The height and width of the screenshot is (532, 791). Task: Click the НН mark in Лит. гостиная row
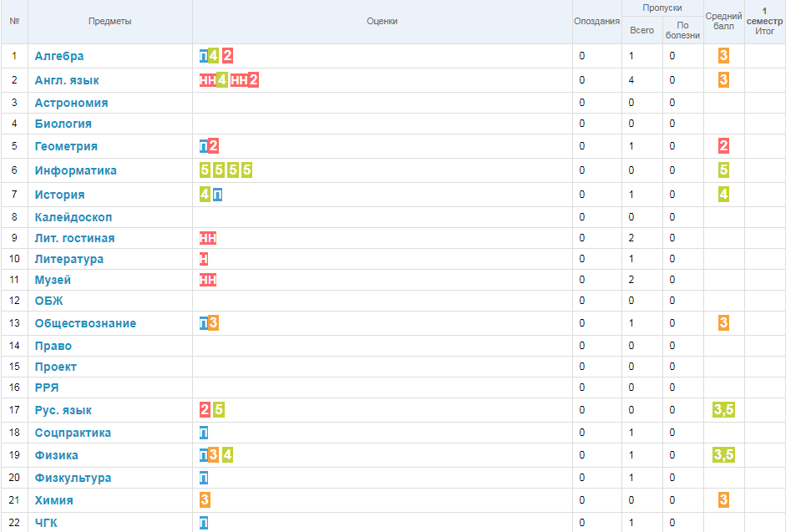208,238
